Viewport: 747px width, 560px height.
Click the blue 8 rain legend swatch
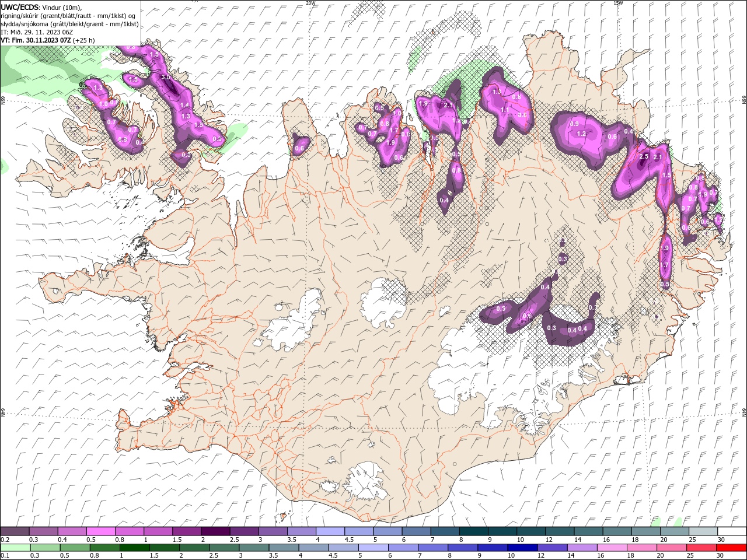coord(463,548)
